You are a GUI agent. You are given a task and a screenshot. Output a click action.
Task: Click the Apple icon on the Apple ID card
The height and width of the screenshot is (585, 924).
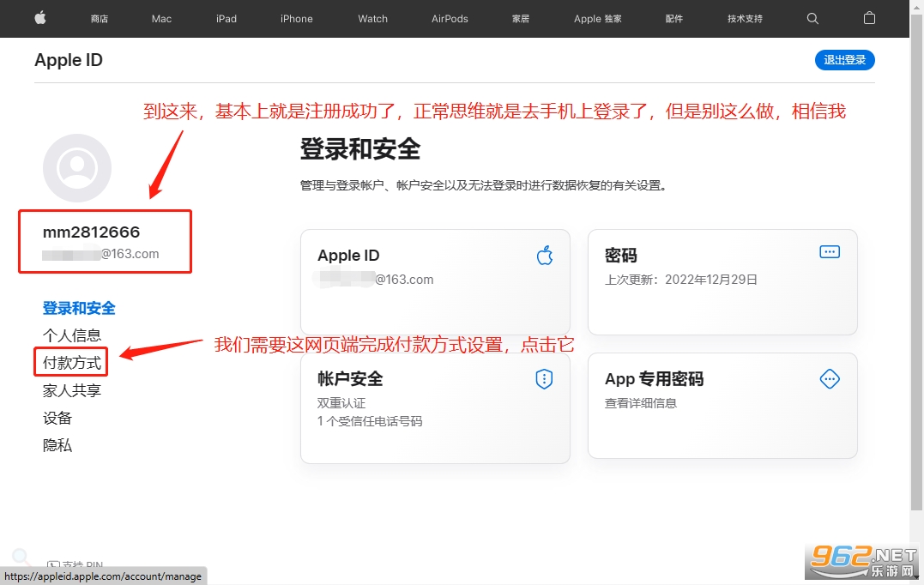tap(545, 255)
